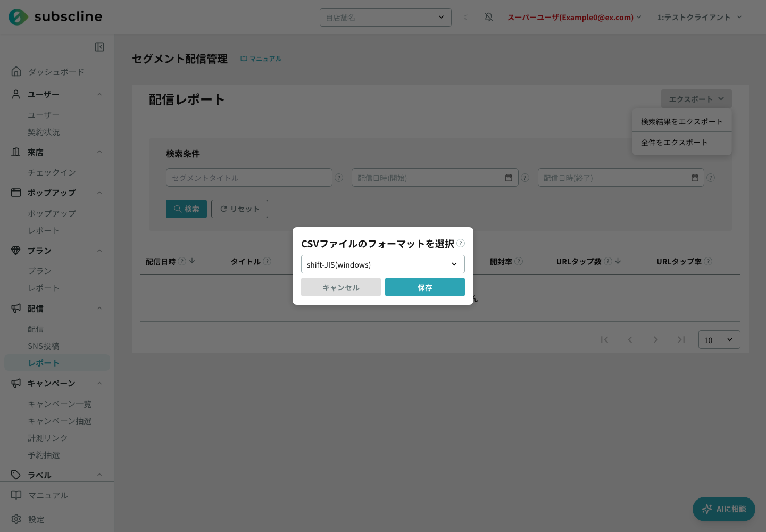Click the subscline logo
Image resolution: width=766 pixels, height=532 pixels.
tap(55, 16)
